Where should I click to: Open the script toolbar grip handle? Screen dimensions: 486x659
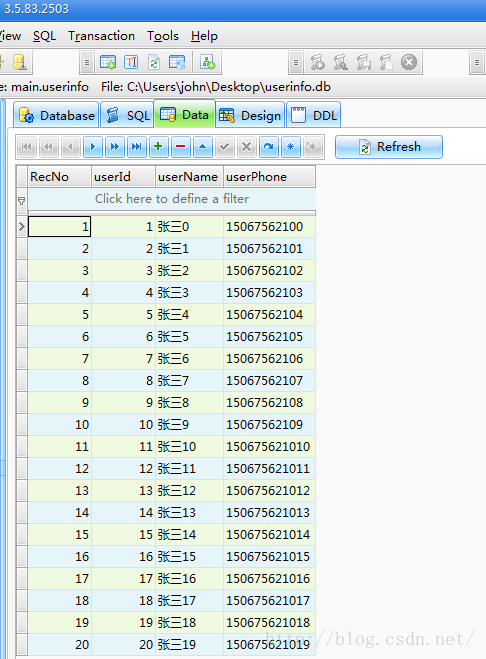(296, 63)
